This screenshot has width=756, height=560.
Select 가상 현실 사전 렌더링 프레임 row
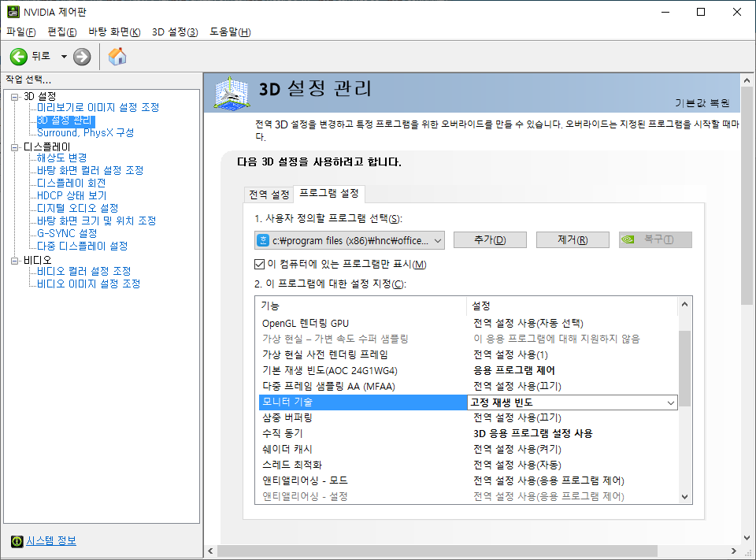(468, 354)
